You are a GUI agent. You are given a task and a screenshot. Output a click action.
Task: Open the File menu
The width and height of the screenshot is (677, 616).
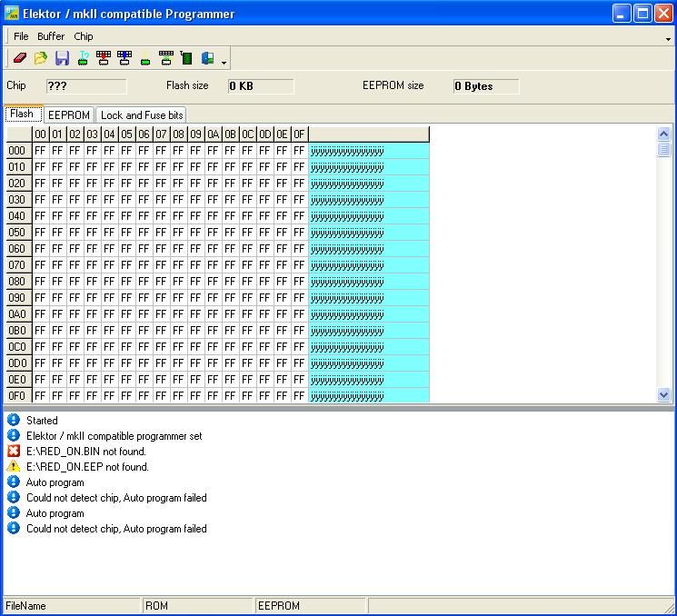click(x=21, y=36)
